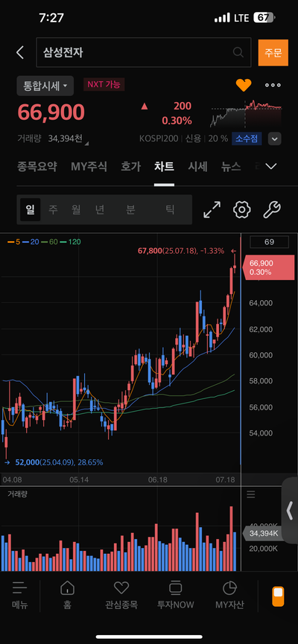Switch to the 호가 tab
The image size is (298, 644).
click(130, 166)
